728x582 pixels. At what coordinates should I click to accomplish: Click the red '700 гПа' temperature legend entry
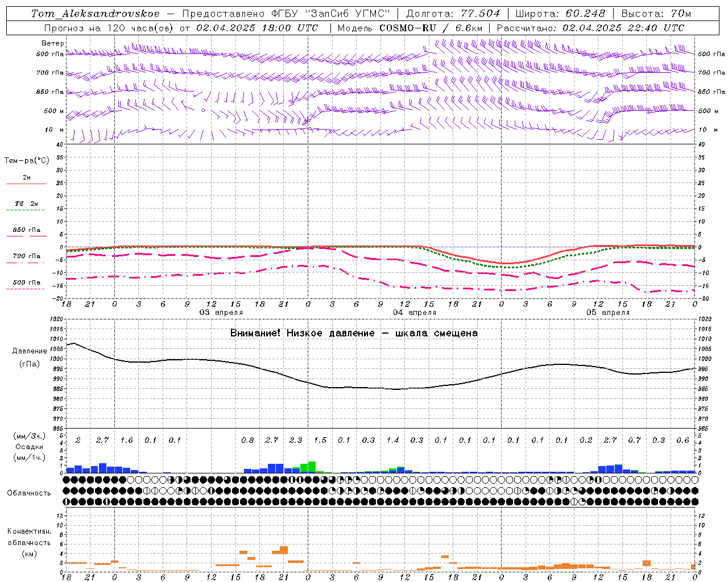coord(26,256)
